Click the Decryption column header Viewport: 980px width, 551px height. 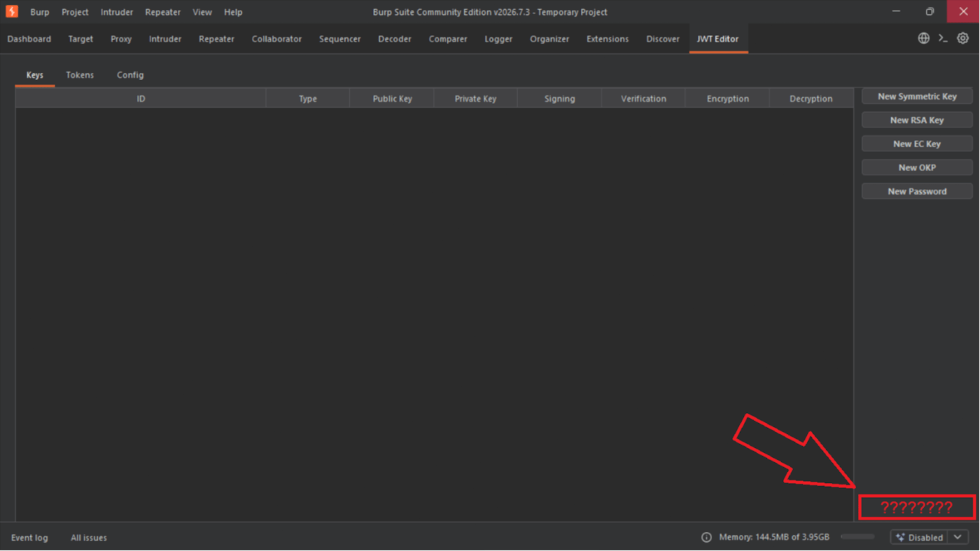click(811, 99)
